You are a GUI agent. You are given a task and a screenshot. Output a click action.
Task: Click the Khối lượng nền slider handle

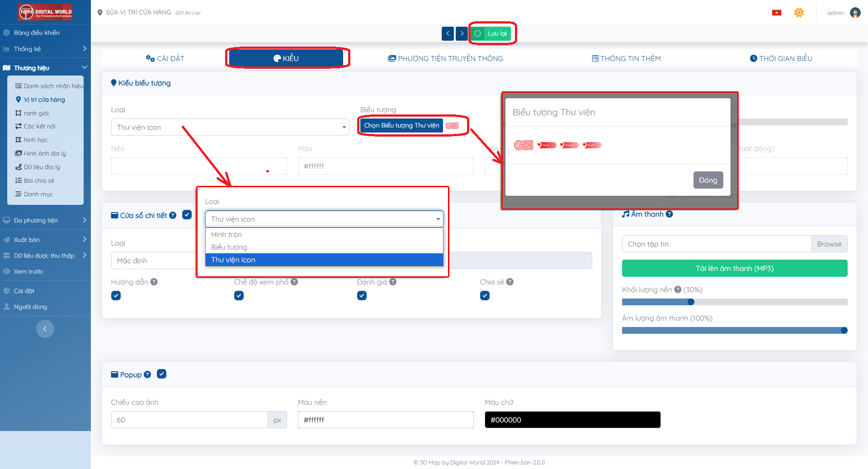[x=690, y=302]
